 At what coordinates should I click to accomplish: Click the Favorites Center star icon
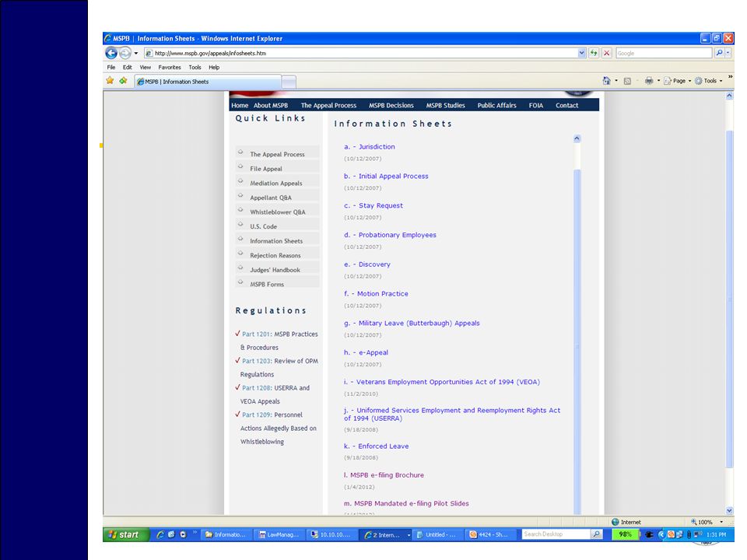(x=110, y=81)
